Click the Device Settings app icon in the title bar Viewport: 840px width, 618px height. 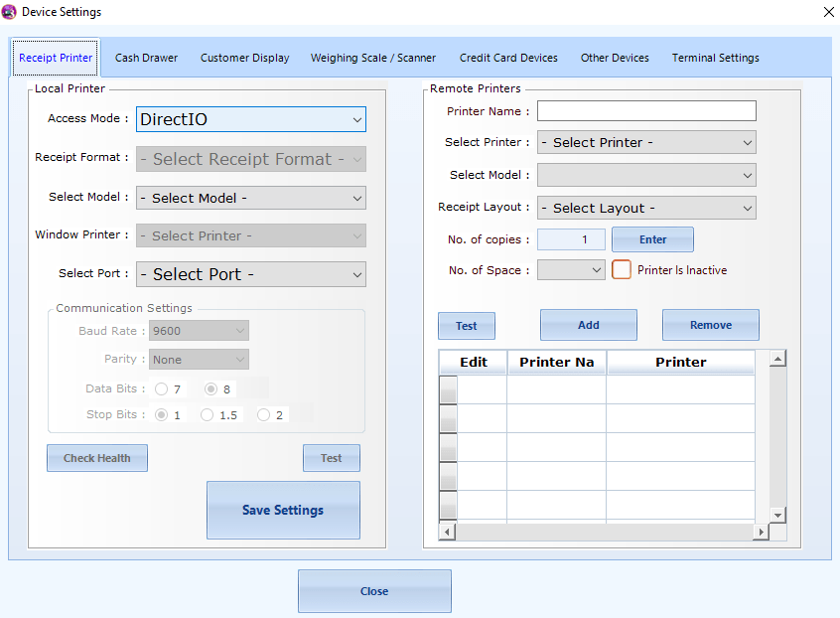click(x=9, y=11)
